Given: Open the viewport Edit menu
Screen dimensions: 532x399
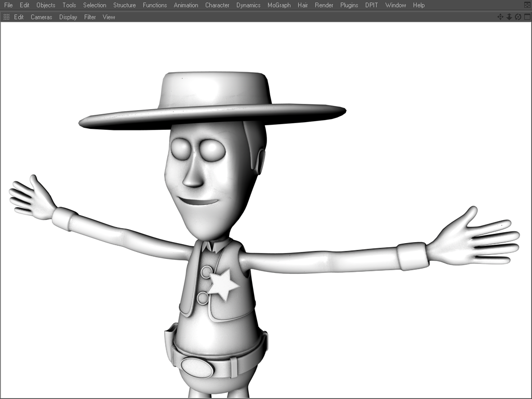Looking at the screenshot, I should pos(19,17).
